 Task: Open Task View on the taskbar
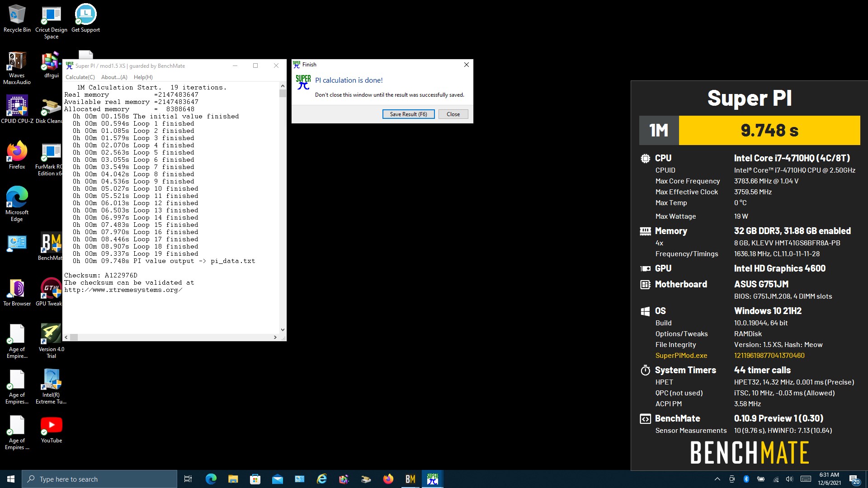tap(188, 479)
